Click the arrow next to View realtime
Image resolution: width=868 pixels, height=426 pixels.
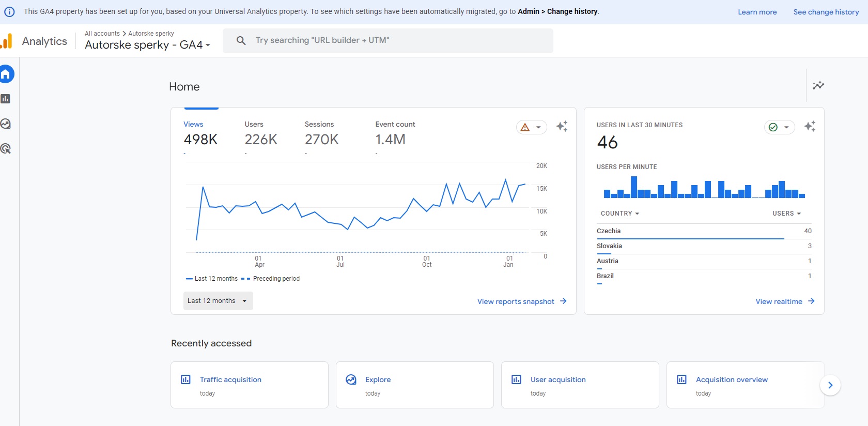point(811,301)
